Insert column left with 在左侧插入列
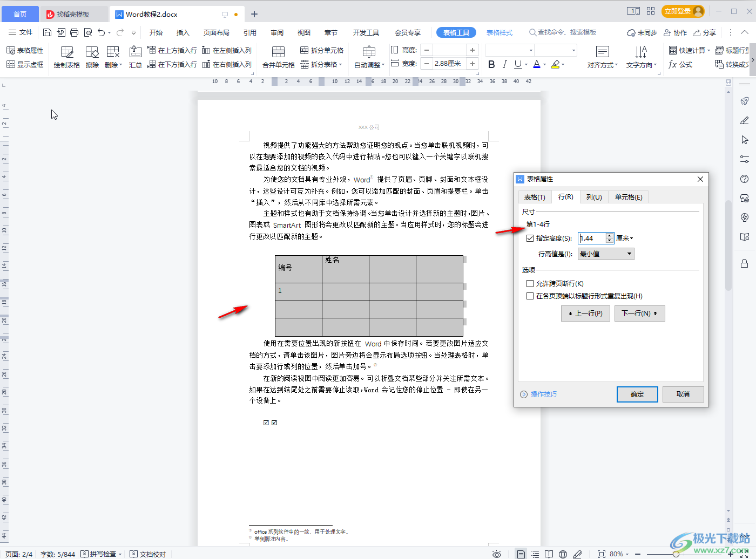756x559 pixels. 227,50
